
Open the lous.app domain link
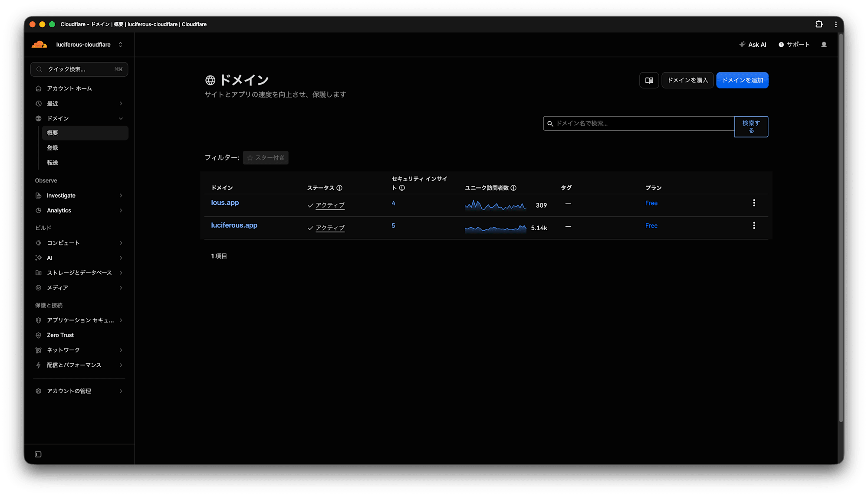pyautogui.click(x=225, y=202)
